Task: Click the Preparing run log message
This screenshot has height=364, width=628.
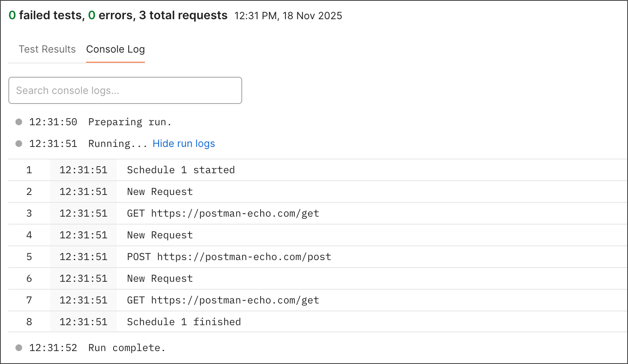Action: (129, 122)
